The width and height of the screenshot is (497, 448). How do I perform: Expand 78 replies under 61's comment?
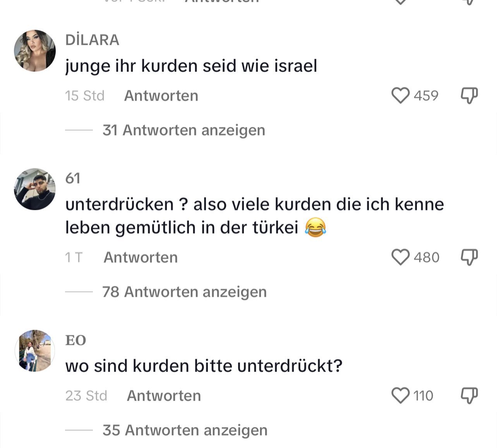click(x=184, y=292)
